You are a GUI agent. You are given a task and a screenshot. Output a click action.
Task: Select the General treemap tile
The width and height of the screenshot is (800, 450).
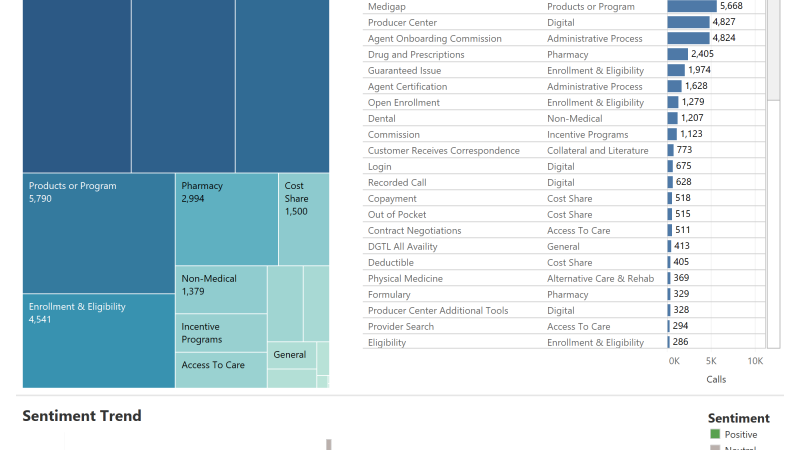pyautogui.click(x=291, y=355)
